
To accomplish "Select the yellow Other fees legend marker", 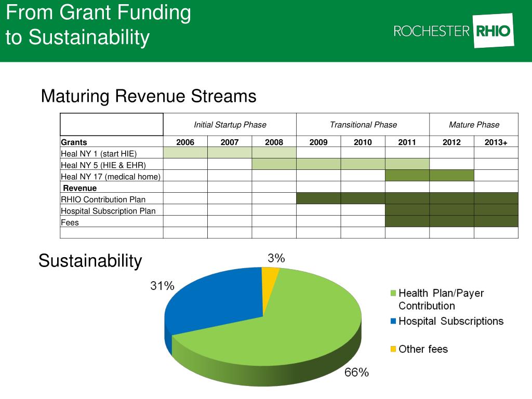I will click(393, 349).
